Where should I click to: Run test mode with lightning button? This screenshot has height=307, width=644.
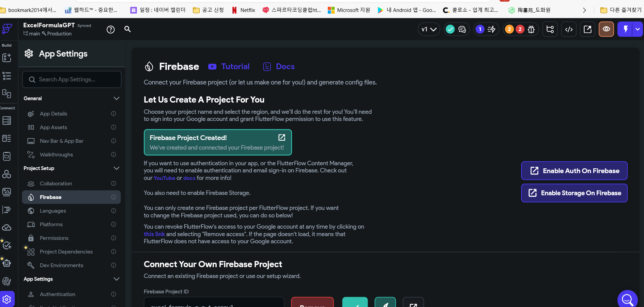tap(625, 29)
